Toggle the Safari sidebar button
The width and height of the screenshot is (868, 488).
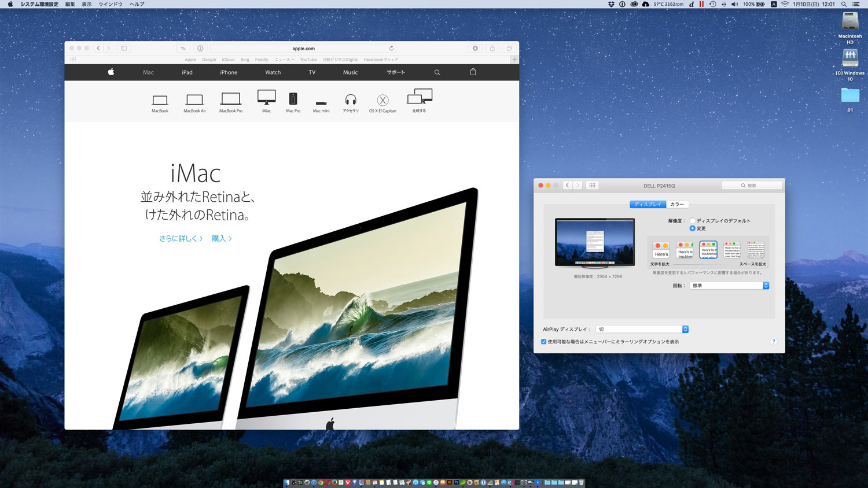point(124,49)
